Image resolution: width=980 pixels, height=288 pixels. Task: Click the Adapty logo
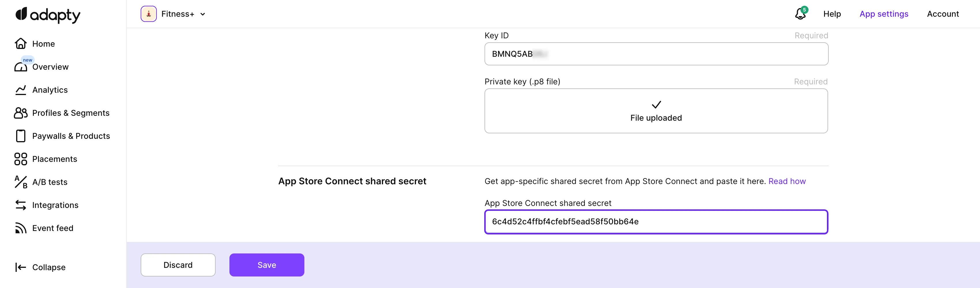(x=48, y=15)
